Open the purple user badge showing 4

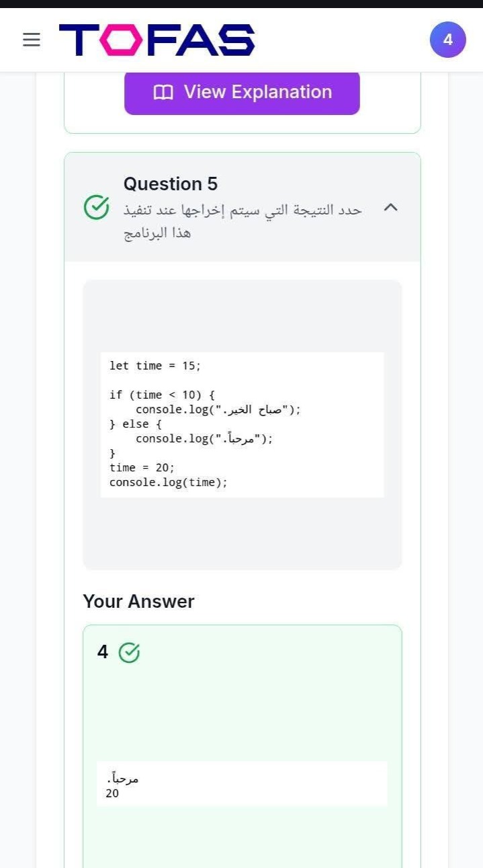tap(447, 40)
